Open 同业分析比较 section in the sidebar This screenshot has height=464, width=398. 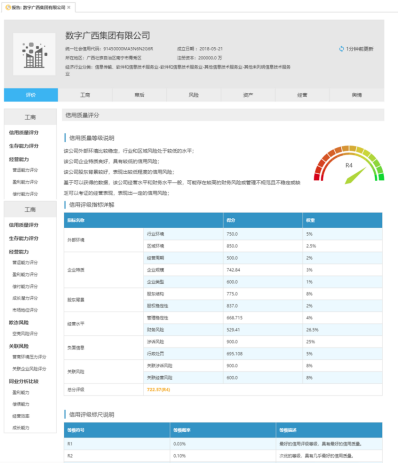coord(24,381)
